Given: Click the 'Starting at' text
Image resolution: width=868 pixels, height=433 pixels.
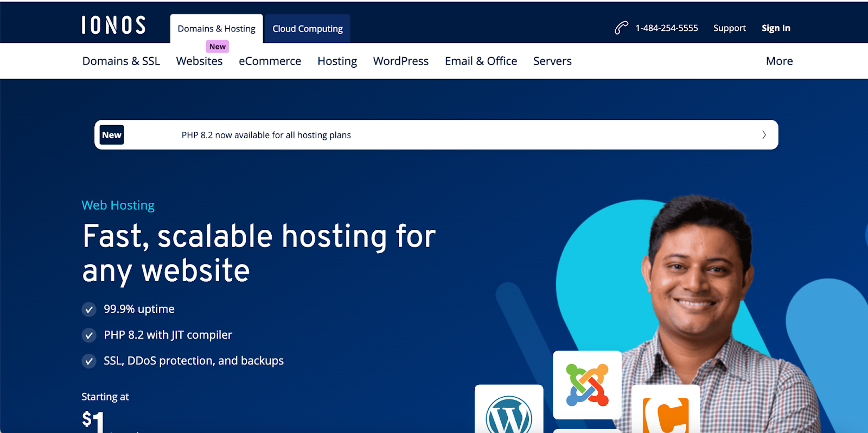Looking at the screenshot, I should (x=105, y=397).
